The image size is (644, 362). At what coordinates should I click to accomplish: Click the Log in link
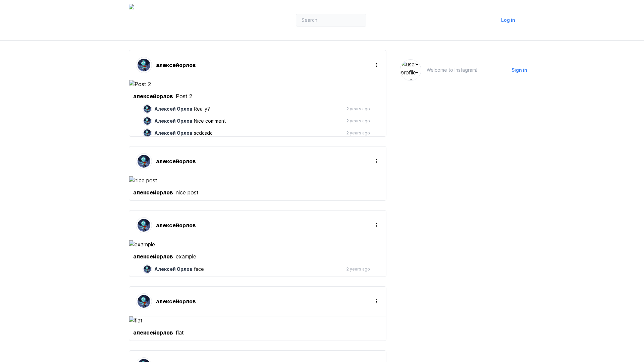pos(508,20)
